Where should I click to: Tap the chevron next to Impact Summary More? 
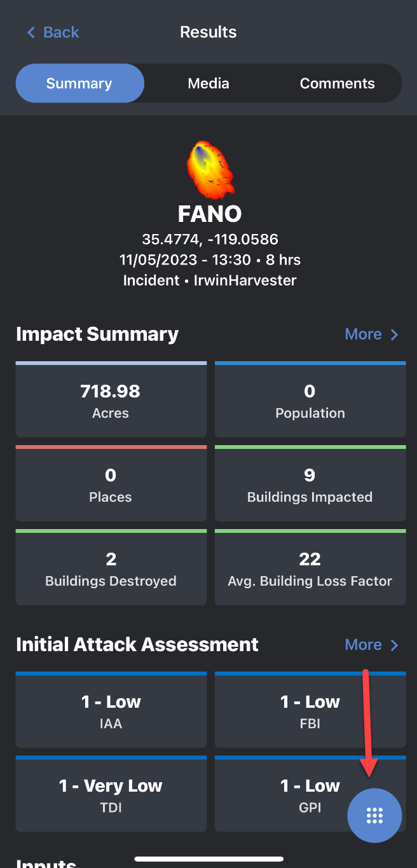[x=395, y=334]
